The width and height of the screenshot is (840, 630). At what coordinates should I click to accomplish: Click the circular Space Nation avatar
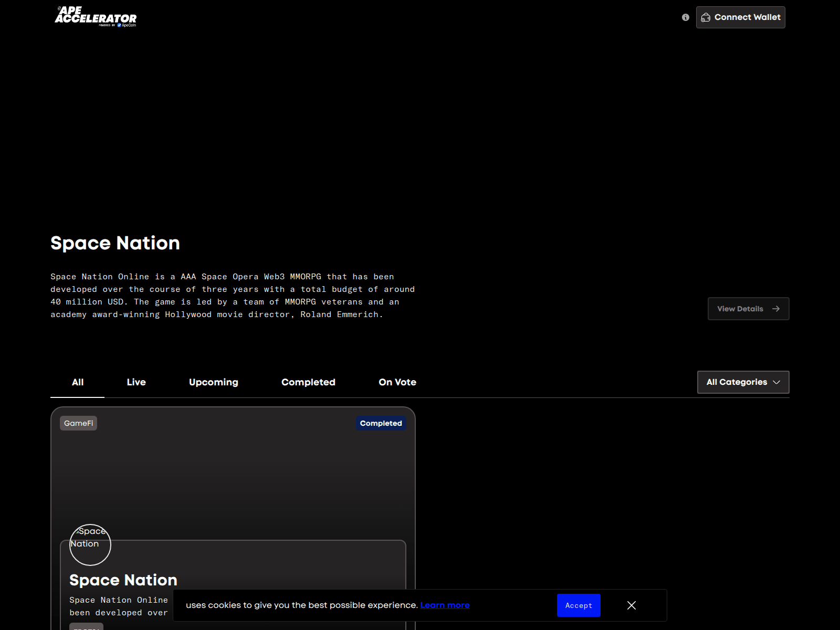[x=90, y=544]
